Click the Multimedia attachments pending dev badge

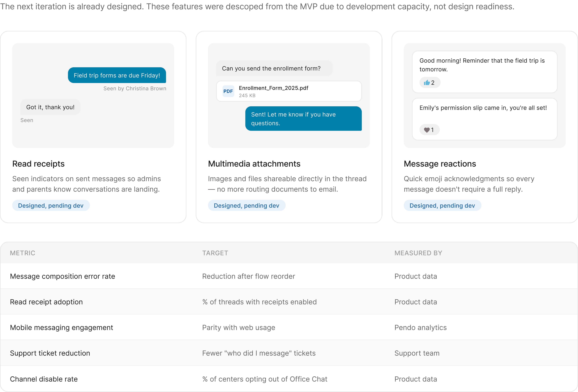pos(246,206)
